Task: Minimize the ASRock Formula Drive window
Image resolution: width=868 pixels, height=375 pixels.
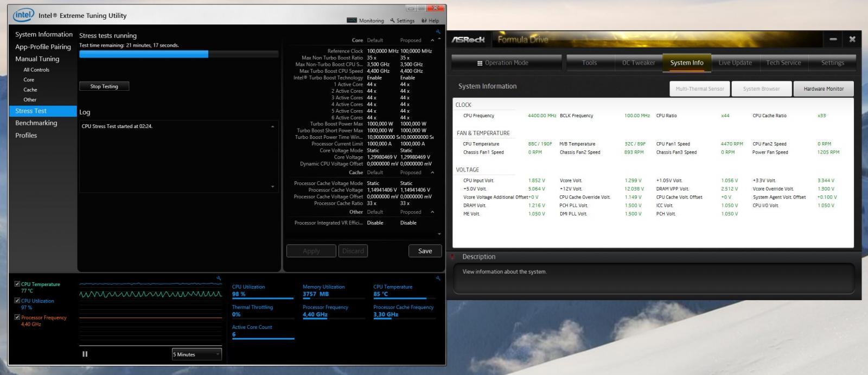Action: pyautogui.click(x=833, y=39)
